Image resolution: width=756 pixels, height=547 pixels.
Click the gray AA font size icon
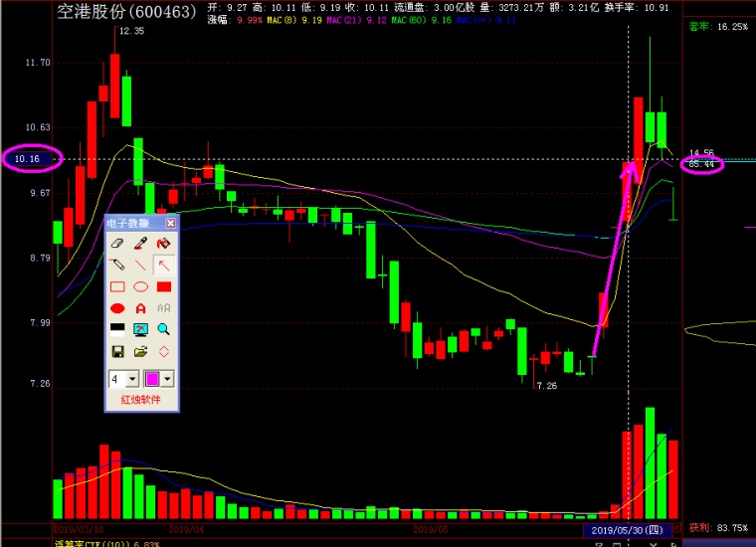pos(164,308)
